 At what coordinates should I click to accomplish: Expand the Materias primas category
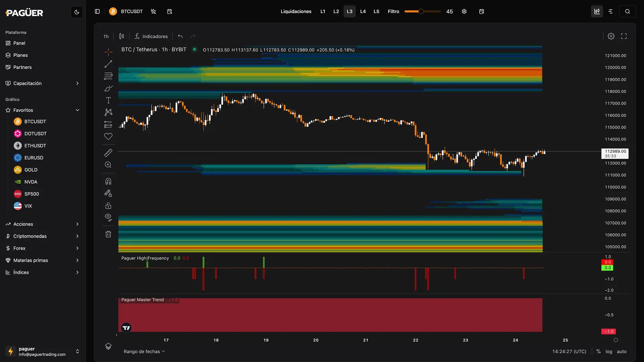click(x=42, y=260)
